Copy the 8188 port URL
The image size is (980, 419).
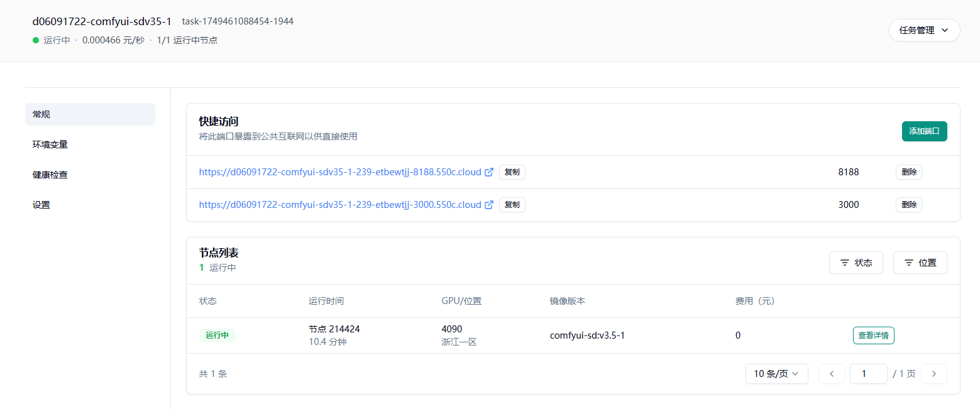coord(512,172)
